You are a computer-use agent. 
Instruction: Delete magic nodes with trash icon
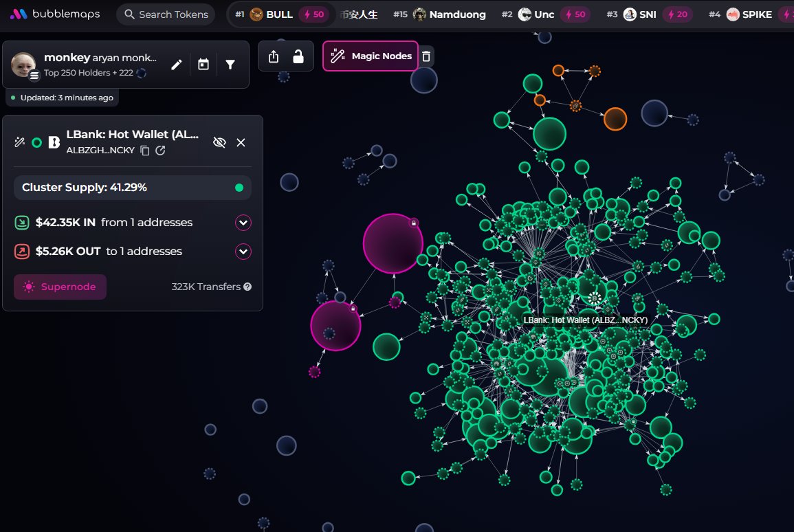426,56
